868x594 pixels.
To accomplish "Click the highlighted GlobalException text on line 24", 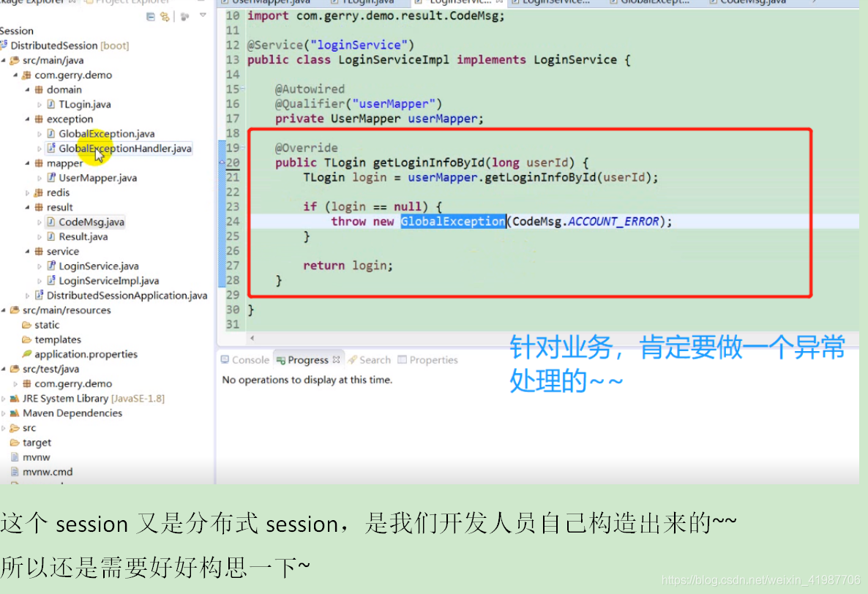I will [x=453, y=221].
